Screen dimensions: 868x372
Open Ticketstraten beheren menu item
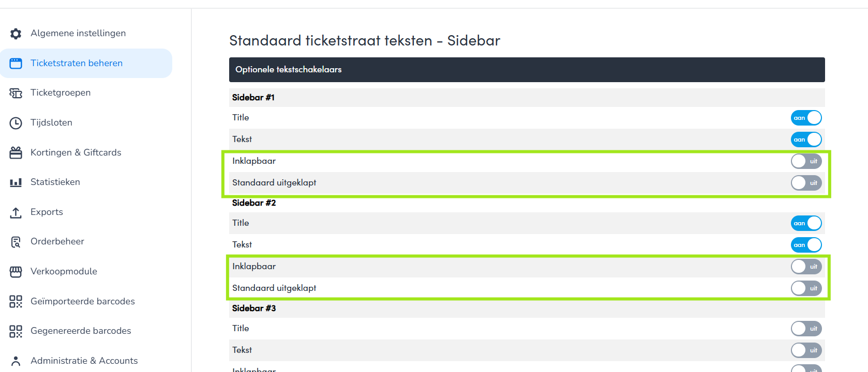coord(77,63)
